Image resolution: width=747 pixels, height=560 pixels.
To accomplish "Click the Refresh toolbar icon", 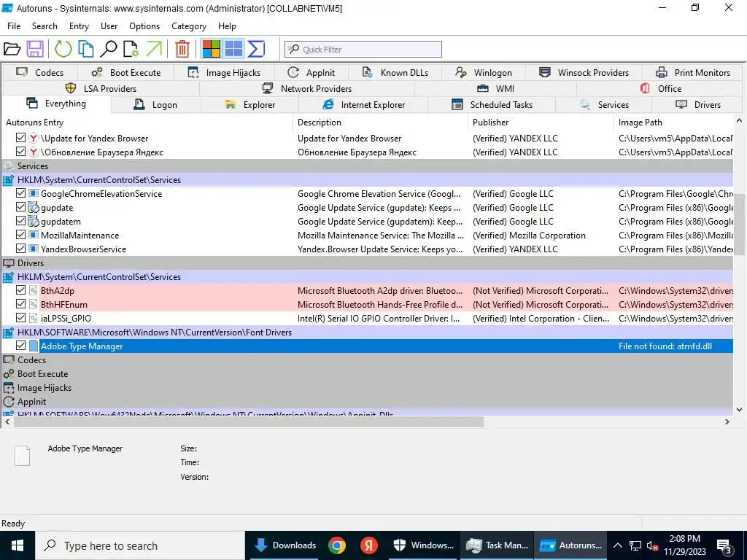I will tap(63, 49).
